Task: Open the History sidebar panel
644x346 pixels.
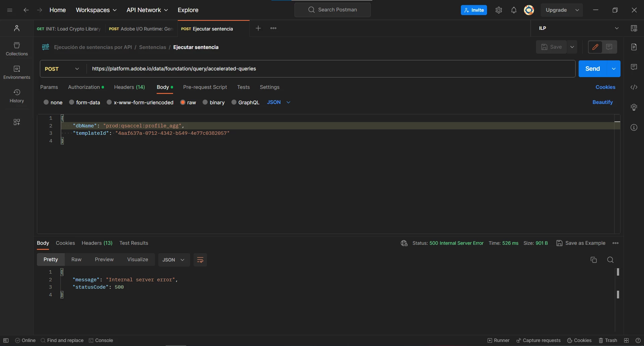Action: [17, 96]
